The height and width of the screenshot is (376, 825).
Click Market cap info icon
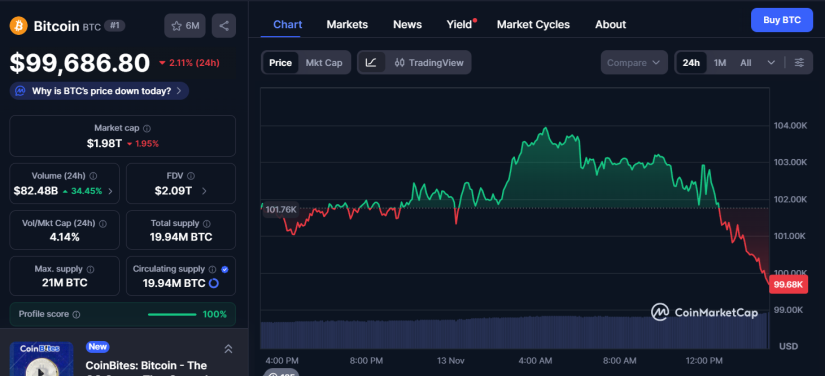[x=147, y=128]
